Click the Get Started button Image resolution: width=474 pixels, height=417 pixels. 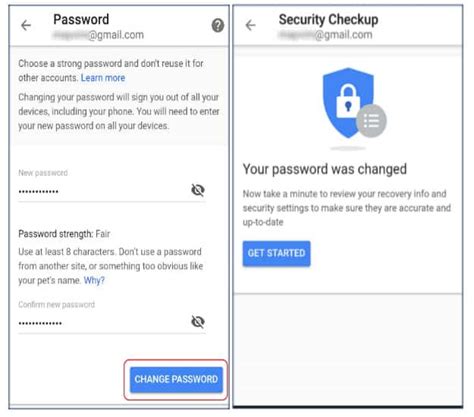(276, 253)
